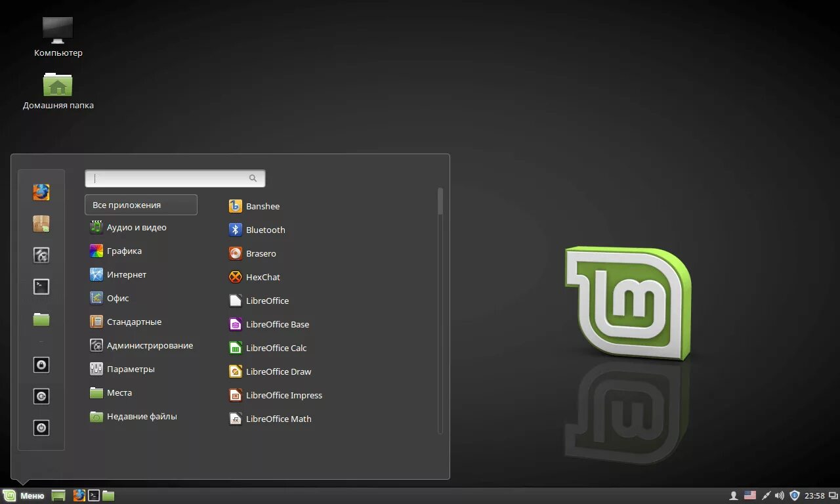Click the Logout icon in menu sidebar
The width and height of the screenshot is (840, 504).
point(41,396)
